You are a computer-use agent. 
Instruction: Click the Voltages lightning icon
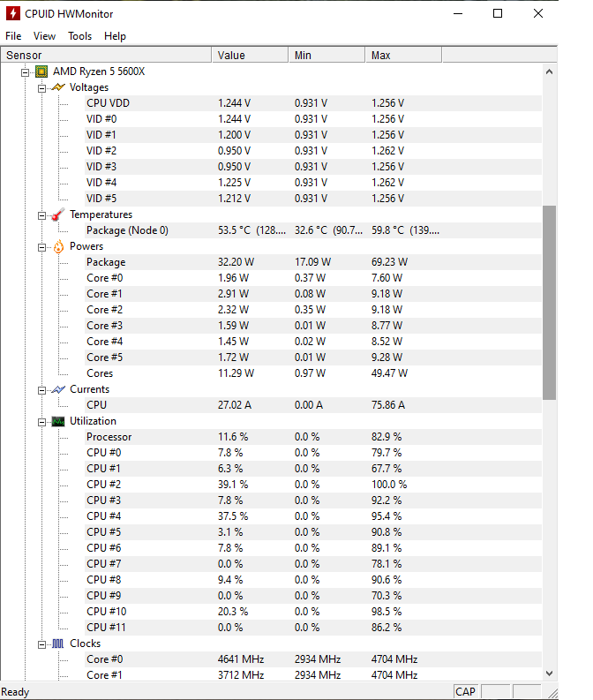pyautogui.click(x=58, y=87)
